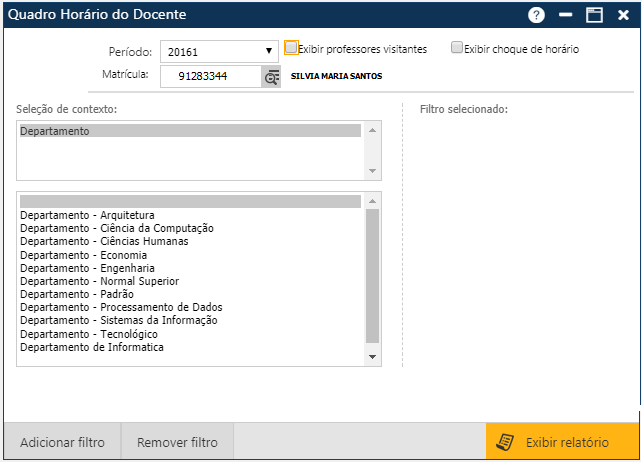Select Departamento - Arquitetura
The width and height of the screenshot is (642, 463).
coord(190,215)
